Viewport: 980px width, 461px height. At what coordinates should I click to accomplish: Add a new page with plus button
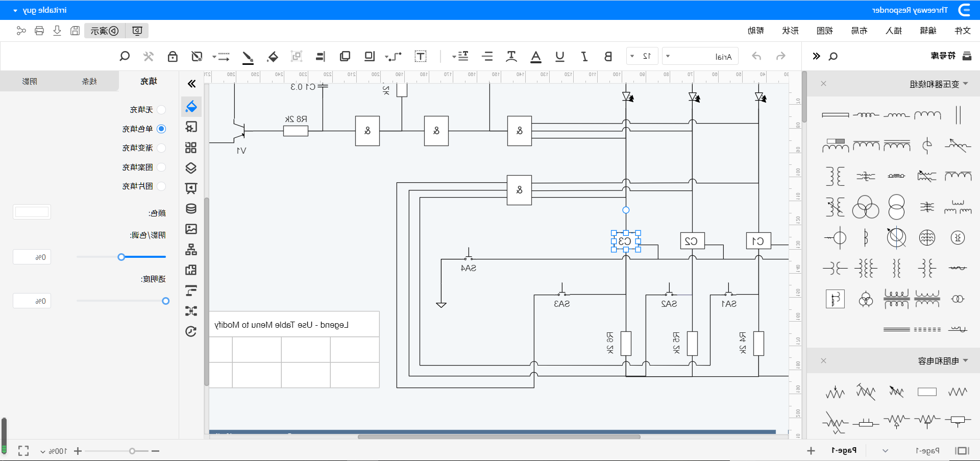pos(811,451)
